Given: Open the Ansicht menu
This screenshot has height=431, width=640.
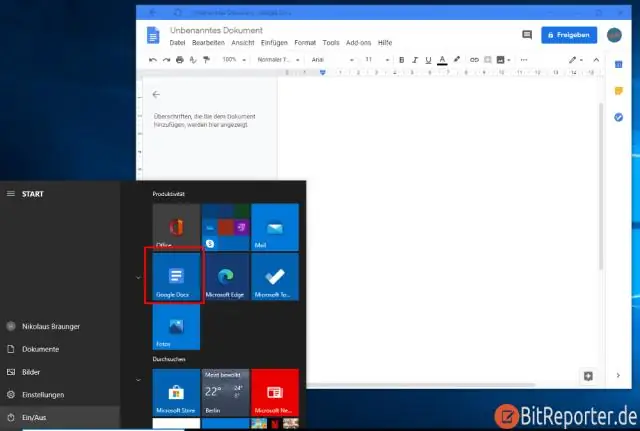Looking at the screenshot, I should [242, 43].
